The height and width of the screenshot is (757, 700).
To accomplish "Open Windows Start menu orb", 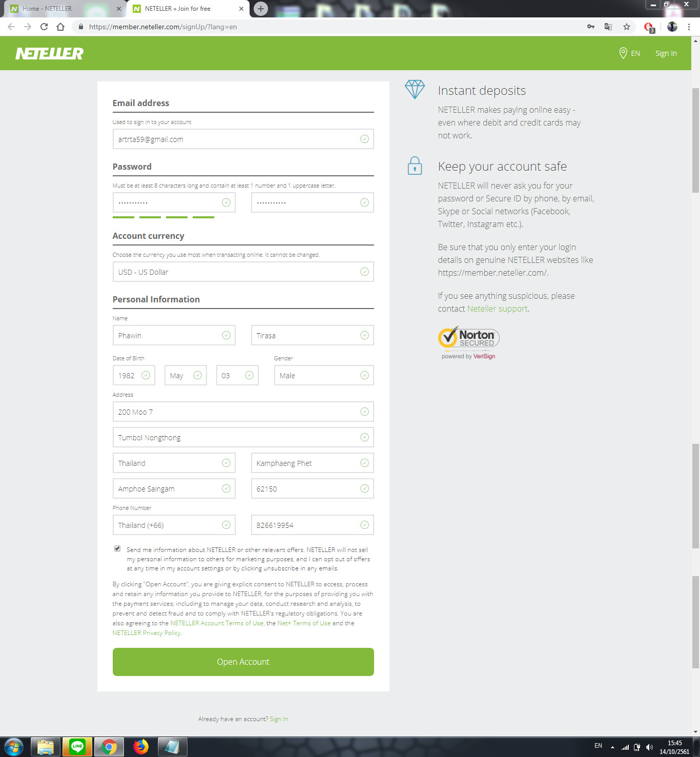I will pyautogui.click(x=14, y=747).
